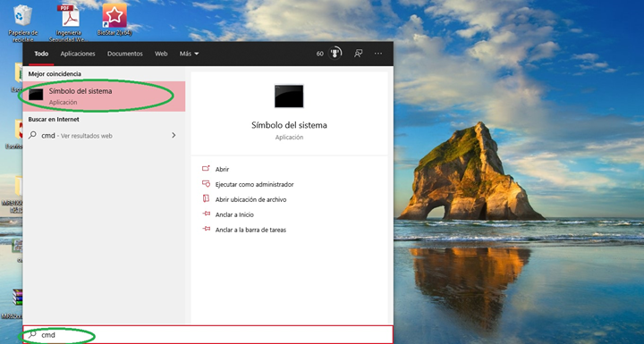
Task: Switch to the Aplicaciones tab
Action: pyautogui.click(x=78, y=54)
